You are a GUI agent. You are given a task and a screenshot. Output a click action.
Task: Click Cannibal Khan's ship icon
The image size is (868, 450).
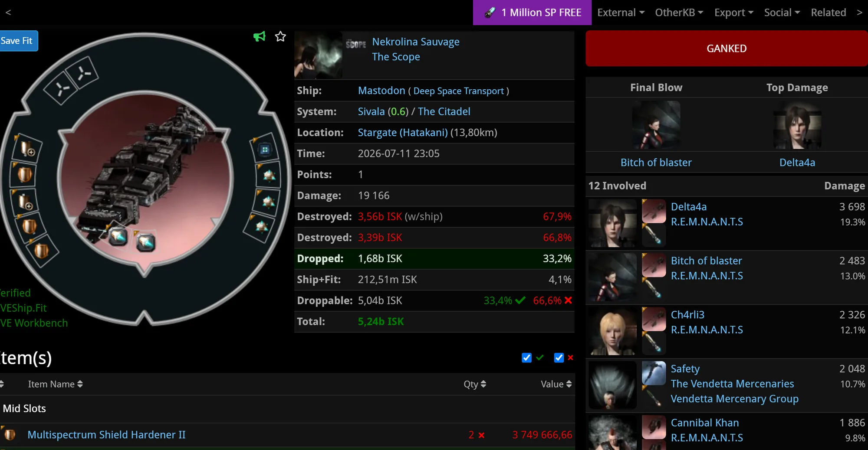tap(654, 427)
